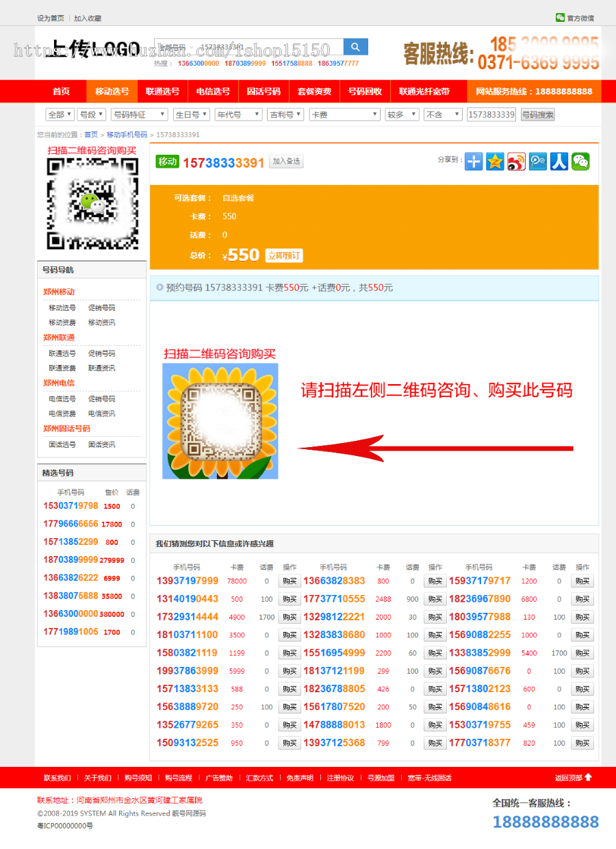Expand the 生日号 birthday number dropdown

[x=191, y=114]
